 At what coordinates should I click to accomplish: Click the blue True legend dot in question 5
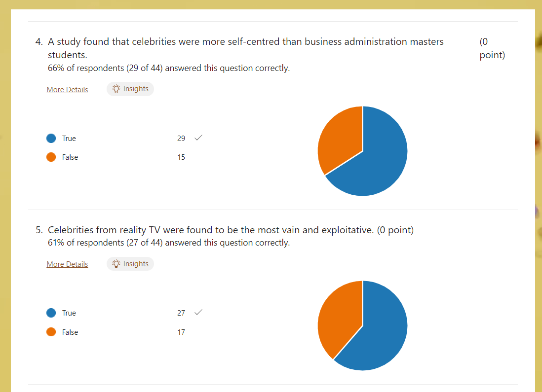point(51,313)
